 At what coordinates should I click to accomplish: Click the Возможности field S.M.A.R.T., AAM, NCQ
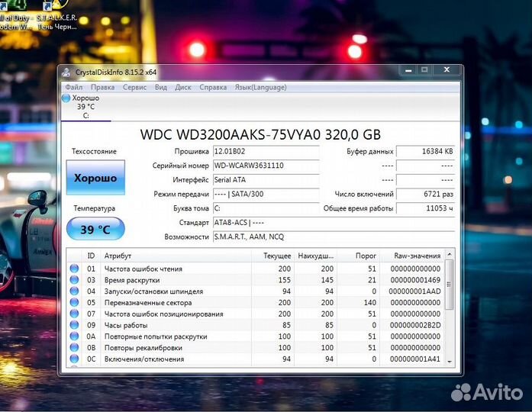tap(334, 237)
